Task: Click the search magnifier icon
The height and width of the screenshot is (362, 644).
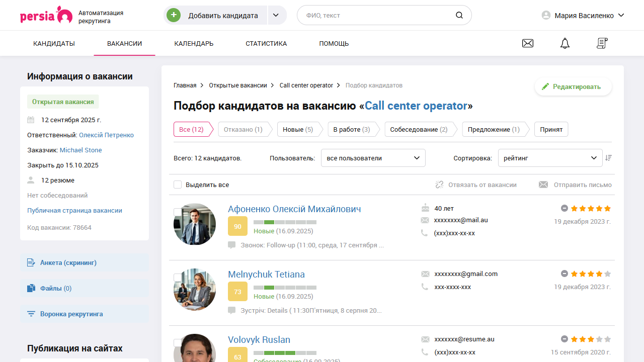Action: (x=459, y=15)
